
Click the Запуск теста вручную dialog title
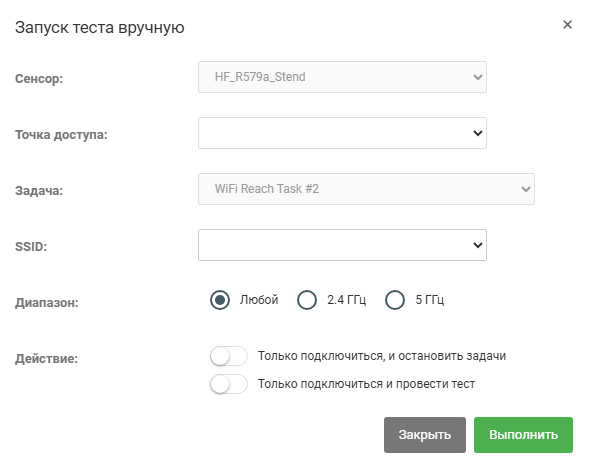(x=100, y=28)
